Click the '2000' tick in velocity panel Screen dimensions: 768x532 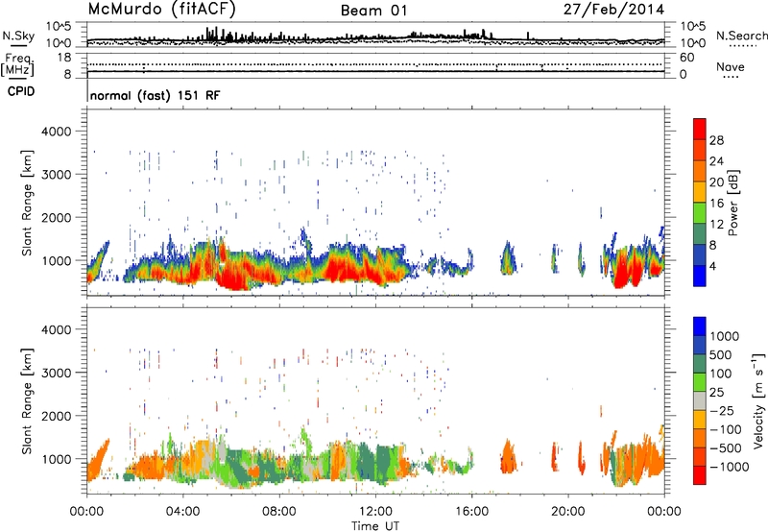point(56,416)
